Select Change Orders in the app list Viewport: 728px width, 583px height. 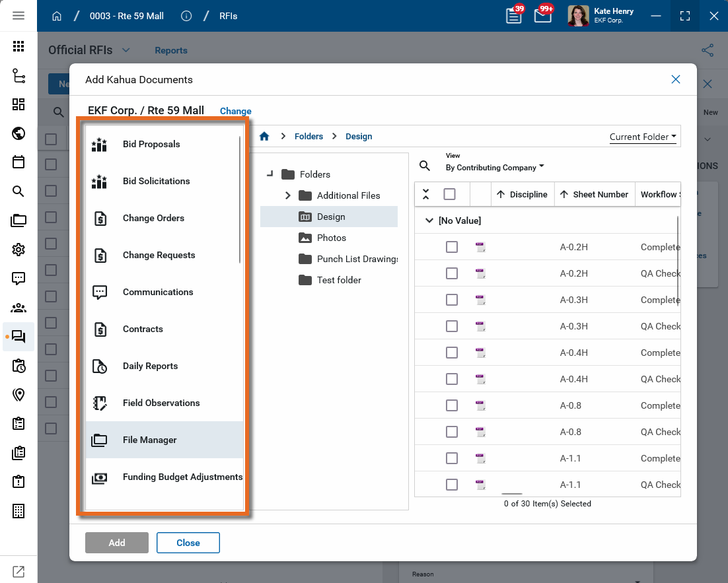pyautogui.click(x=153, y=218)
